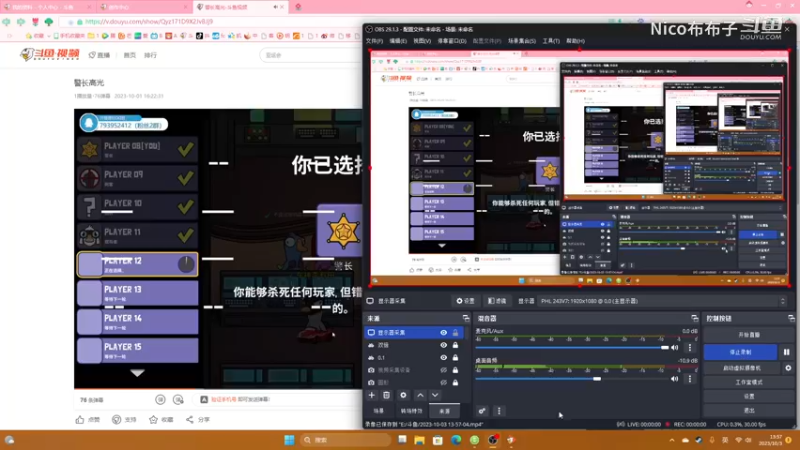Open the 排行 ranking link
The image size is (800, 450).
point(151,55)
